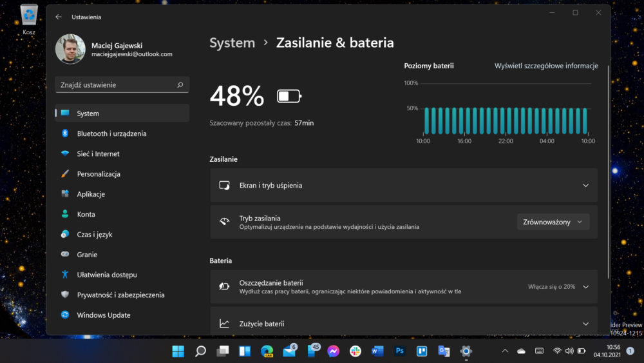Click the Ekran i tryb uśpienia screen icon
Screen dimensions: 644x363
(224, 186)
